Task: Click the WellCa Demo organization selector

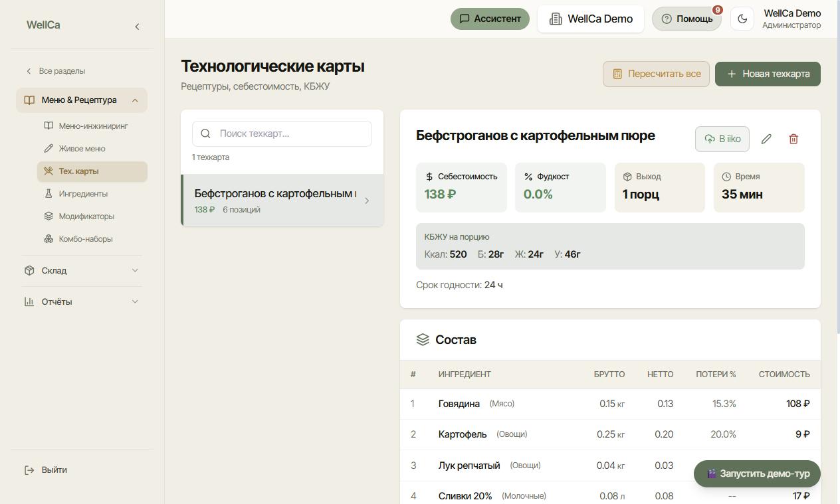Action: point(591,19)
